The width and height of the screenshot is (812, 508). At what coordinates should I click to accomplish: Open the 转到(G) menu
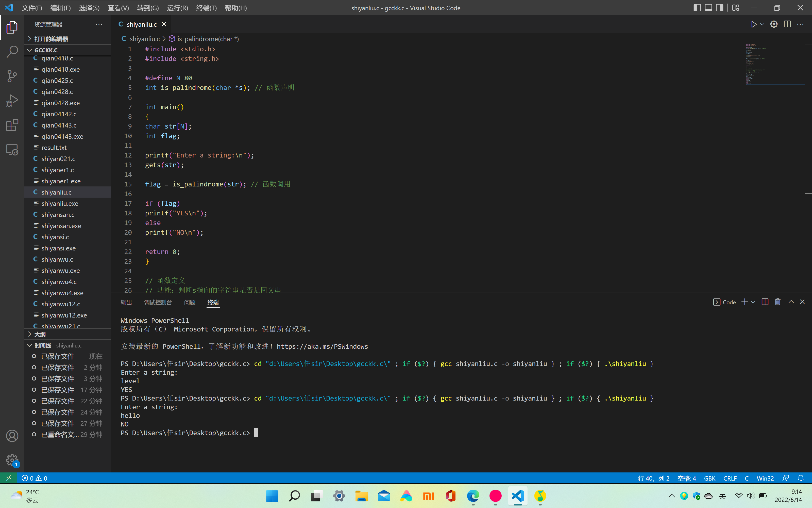click(x=148, y=8)
